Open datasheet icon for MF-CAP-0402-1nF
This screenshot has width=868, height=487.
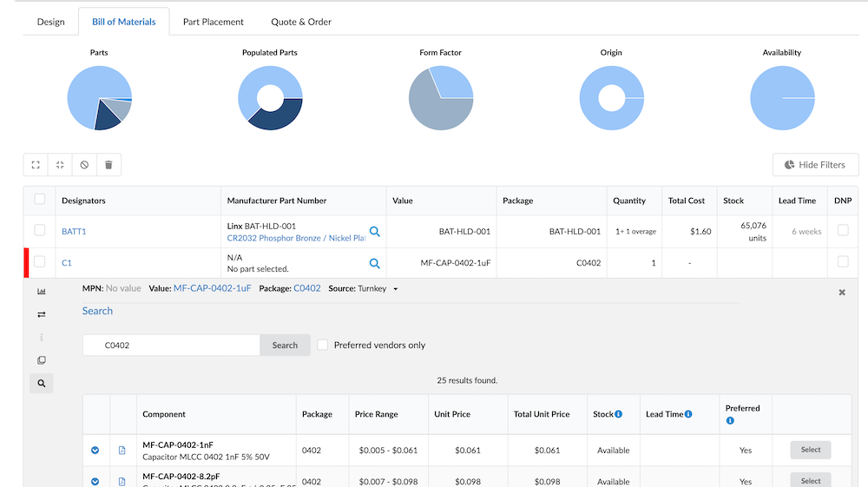tap(122, 451)
